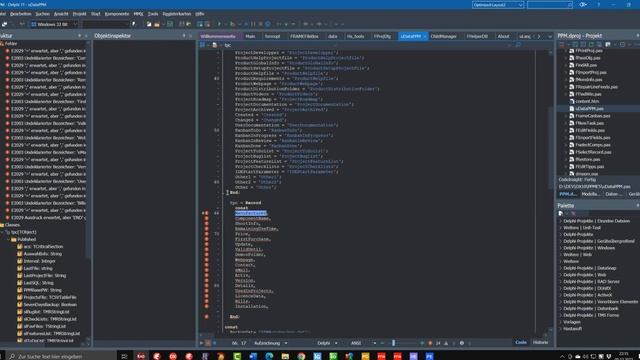Image resolution: width=640 pixels, height=360 pixels.
Task: Open the unit sections icon in editor navigation bar
Action: tap(202, 45)
